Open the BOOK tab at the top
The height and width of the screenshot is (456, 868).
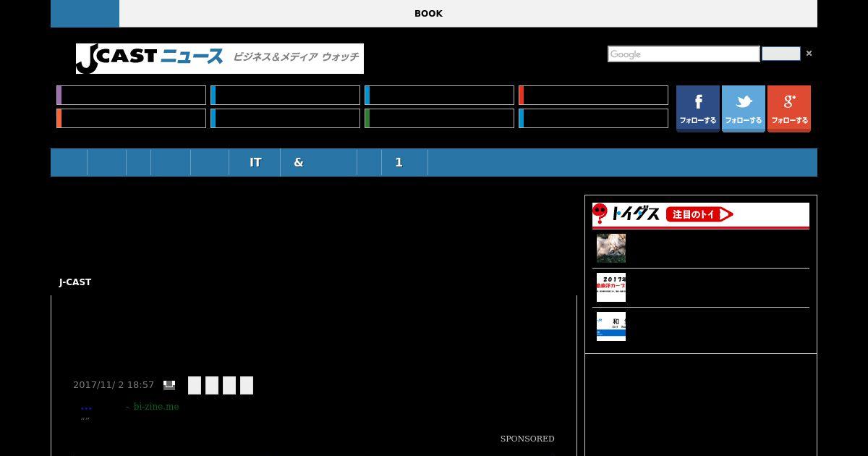pos(428,14)
